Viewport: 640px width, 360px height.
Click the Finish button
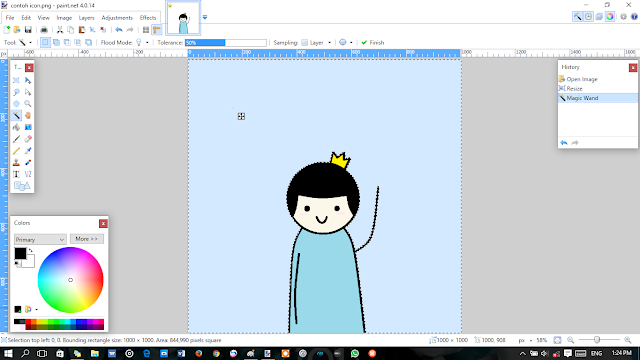pos(373,42)
